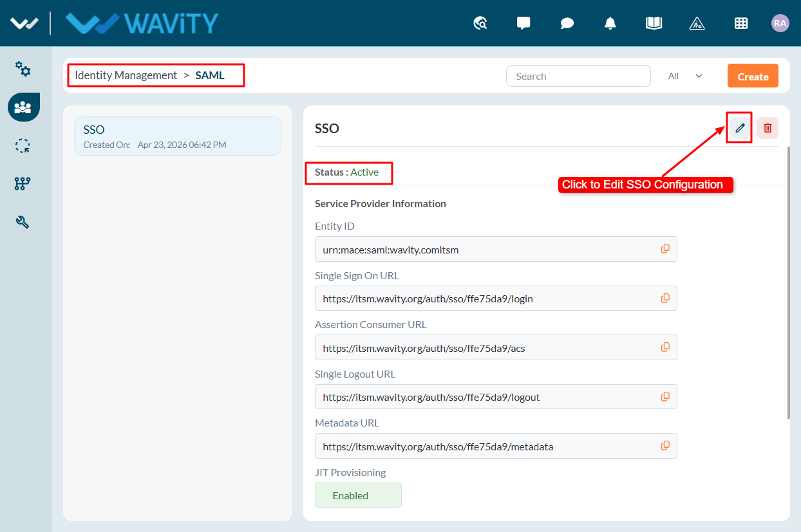
Task: Copy the Assertion Consumer URL
Action: 665,347
